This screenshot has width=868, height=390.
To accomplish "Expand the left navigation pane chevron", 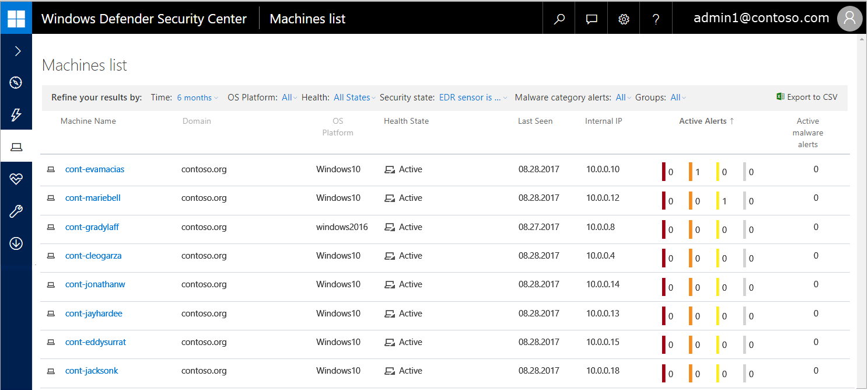I will (x=17, y=51).
